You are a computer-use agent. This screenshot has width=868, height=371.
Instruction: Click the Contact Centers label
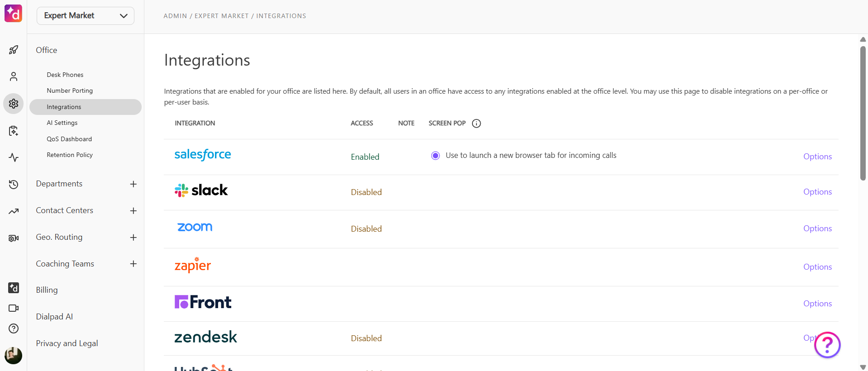click(65, 210)
